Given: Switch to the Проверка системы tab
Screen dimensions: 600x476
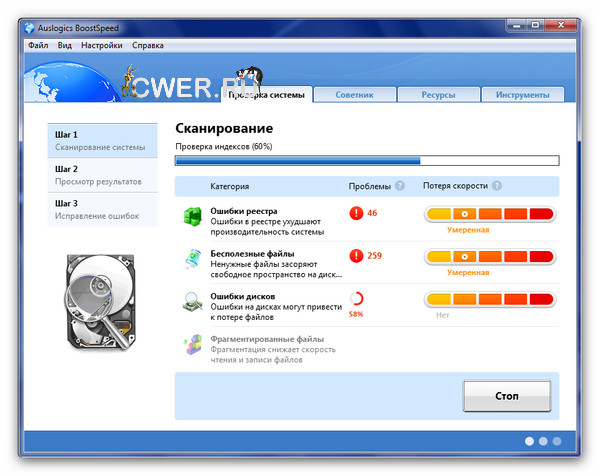Looking at the screenshot, I should pos(267,95).
